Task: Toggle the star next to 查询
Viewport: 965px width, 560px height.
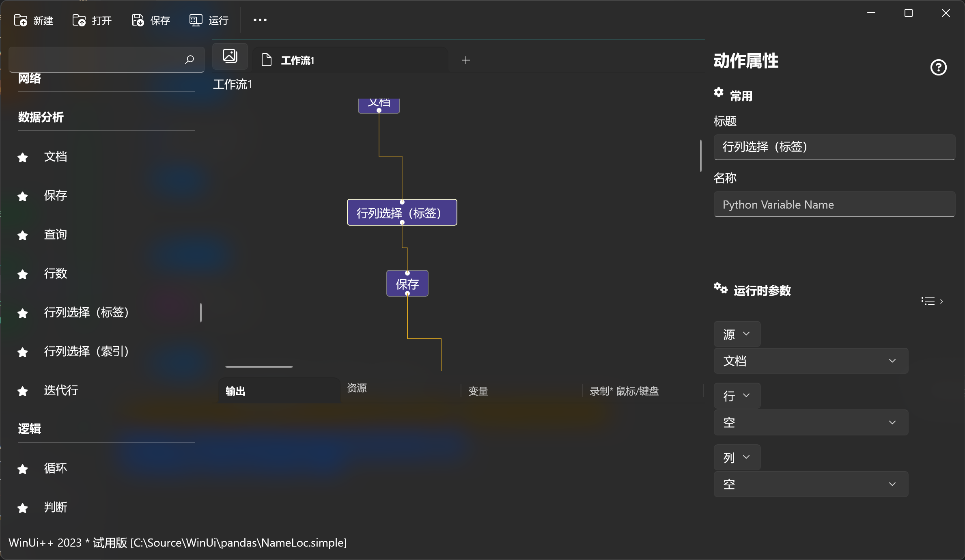Action: pos(23,235)
